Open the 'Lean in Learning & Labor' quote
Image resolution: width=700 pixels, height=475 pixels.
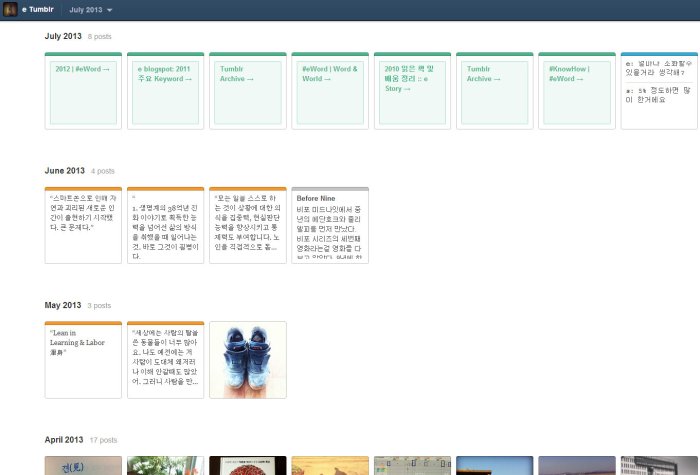tap(83, 360)
